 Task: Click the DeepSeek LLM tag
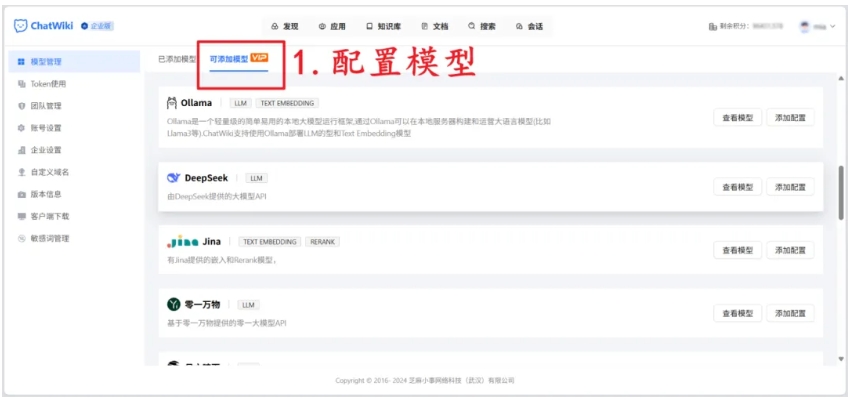click(x=256, y=178)
